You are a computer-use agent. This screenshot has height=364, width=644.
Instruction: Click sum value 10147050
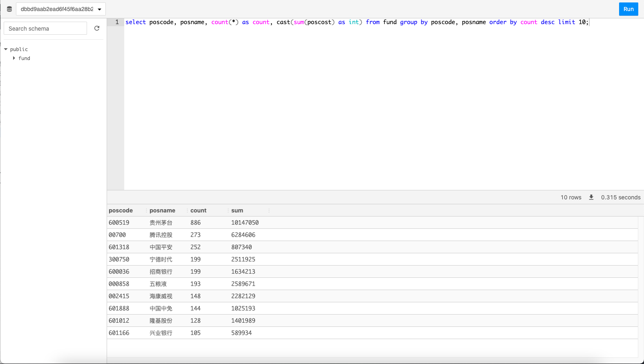click(x=245, y=223)
